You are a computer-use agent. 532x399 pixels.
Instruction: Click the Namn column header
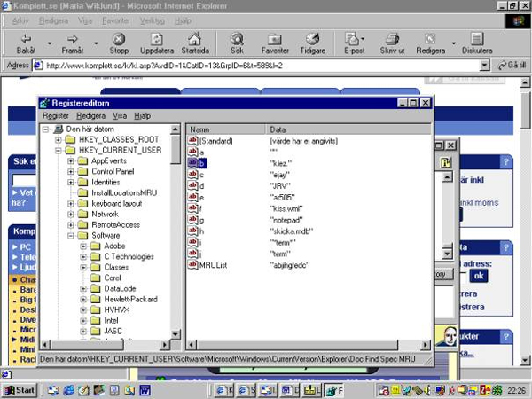coord(225,129)
